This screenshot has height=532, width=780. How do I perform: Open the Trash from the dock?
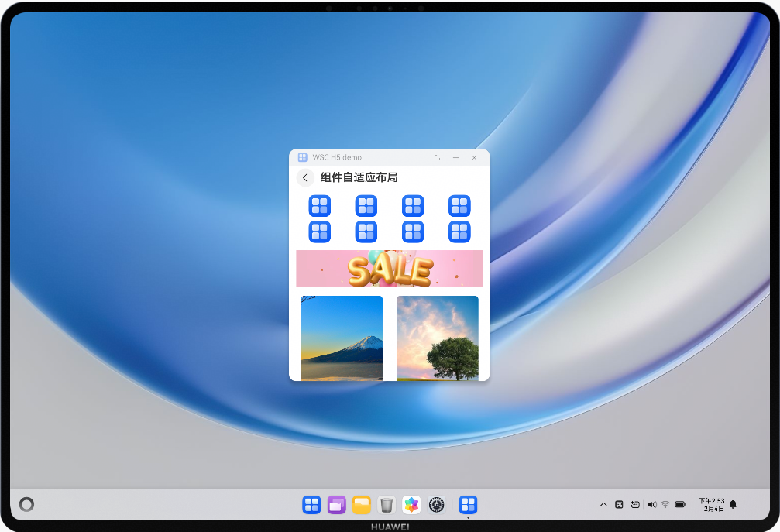387,505
